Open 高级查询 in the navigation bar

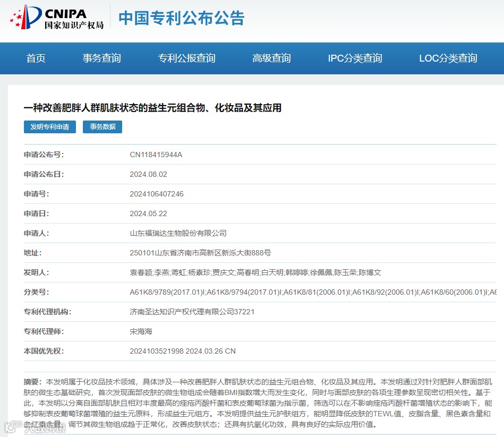pyautogui.click(x=271, y=58)
